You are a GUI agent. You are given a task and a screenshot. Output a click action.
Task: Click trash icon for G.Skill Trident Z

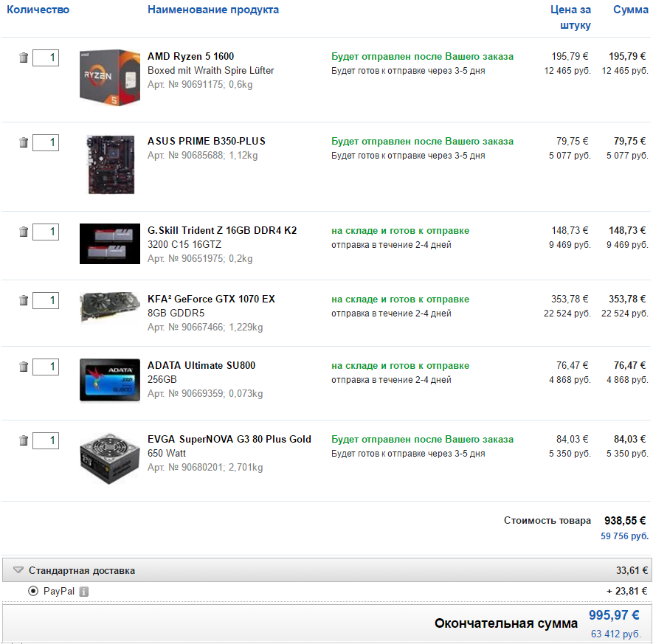[x=24, y=232]
